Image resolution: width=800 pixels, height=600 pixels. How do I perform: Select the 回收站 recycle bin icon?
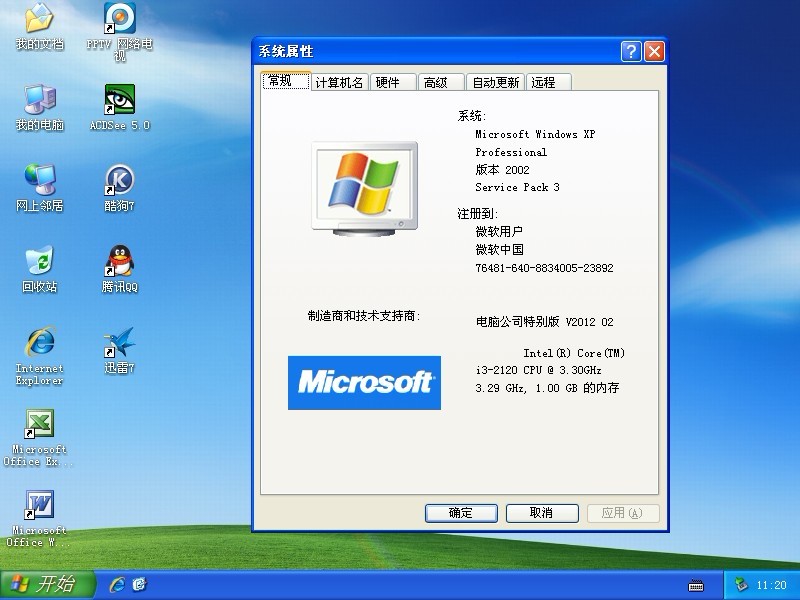(x=39, y=269)
